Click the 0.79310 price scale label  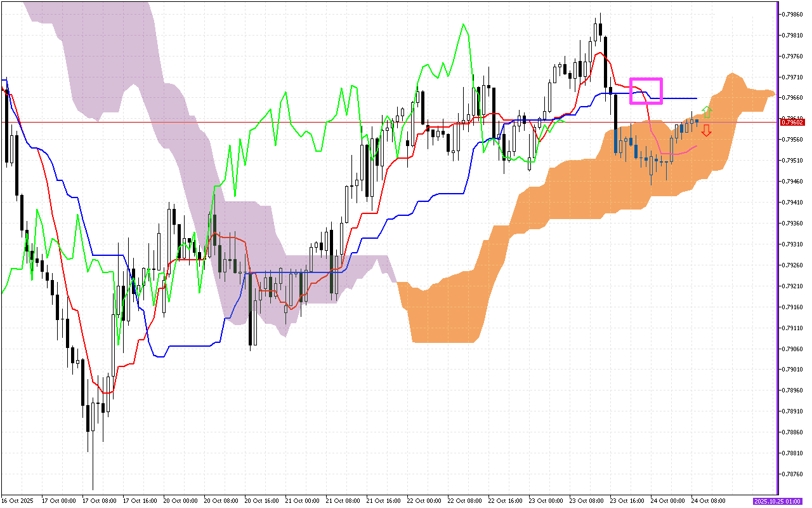click(x=793, y=244)
